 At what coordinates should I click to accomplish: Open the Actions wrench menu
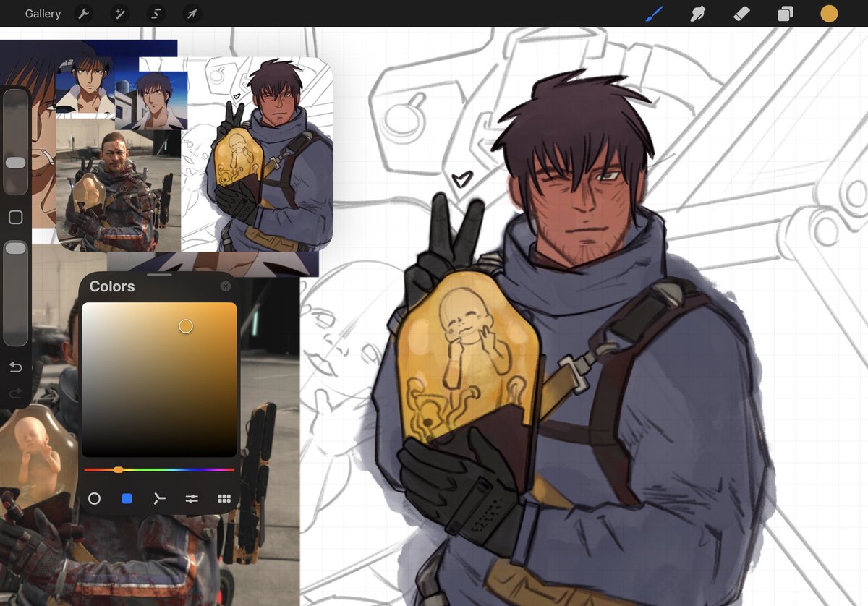click(84, 14)
